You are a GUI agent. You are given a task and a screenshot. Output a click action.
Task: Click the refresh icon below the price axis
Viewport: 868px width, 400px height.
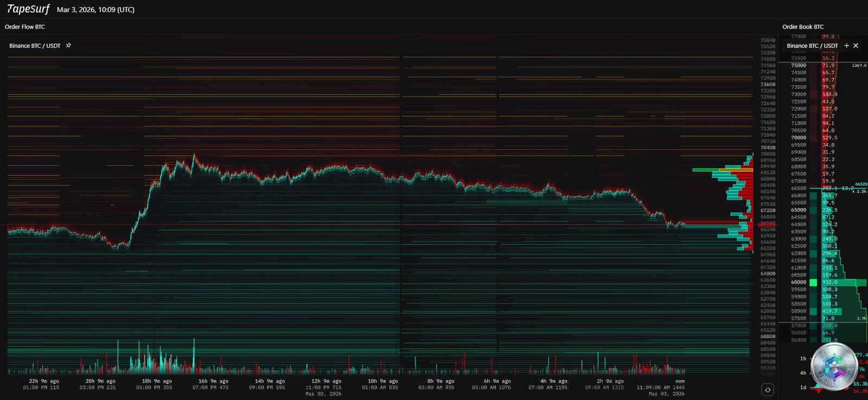[x=768, y=390]
